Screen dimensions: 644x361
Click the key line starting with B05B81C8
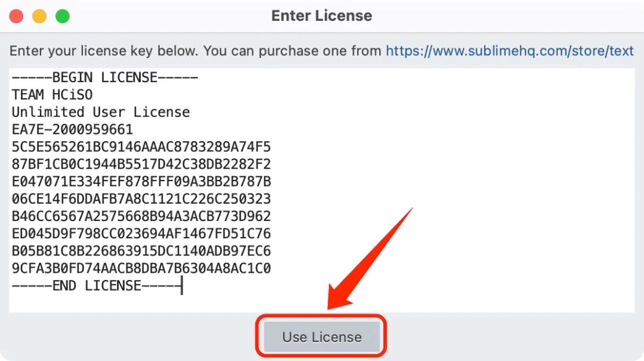coord(141,251)
